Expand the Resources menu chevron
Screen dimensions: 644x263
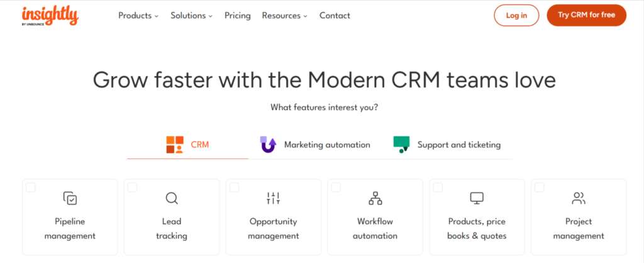click(x=305, y=16)
